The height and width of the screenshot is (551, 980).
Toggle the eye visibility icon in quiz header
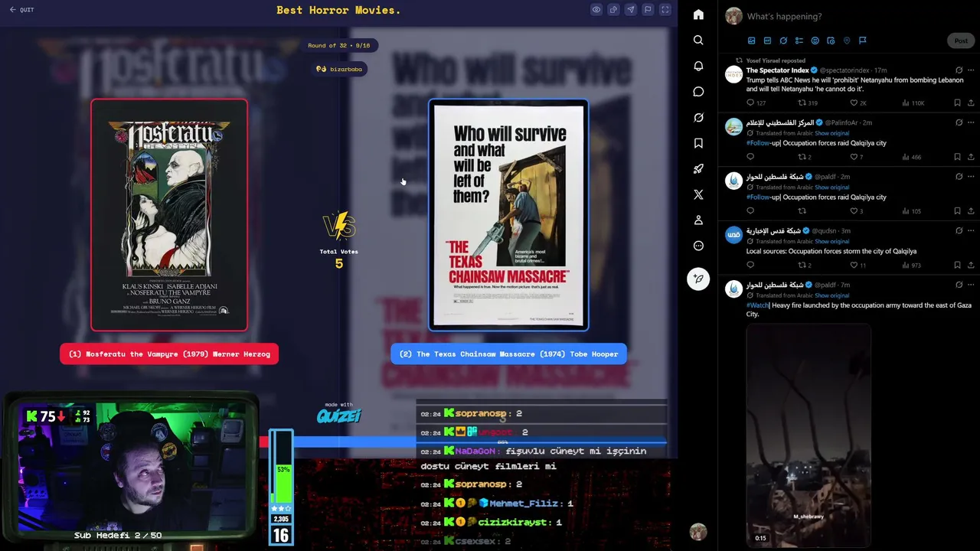[596, 10]
